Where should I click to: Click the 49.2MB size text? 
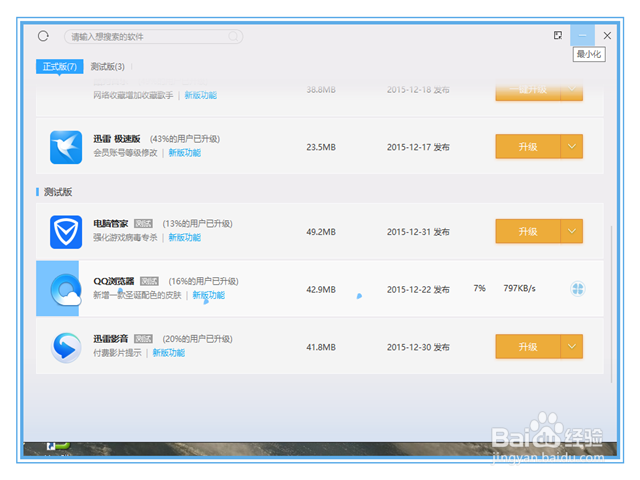[x=321, y=232]
